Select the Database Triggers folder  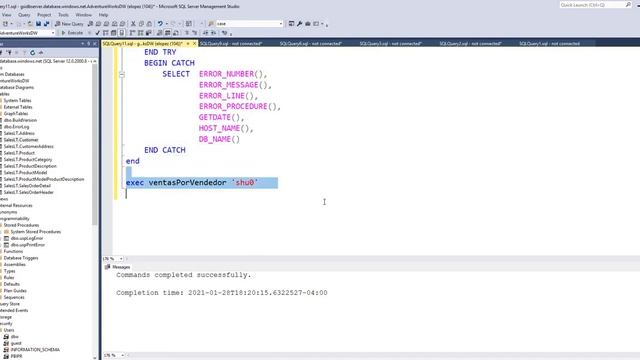21,258
